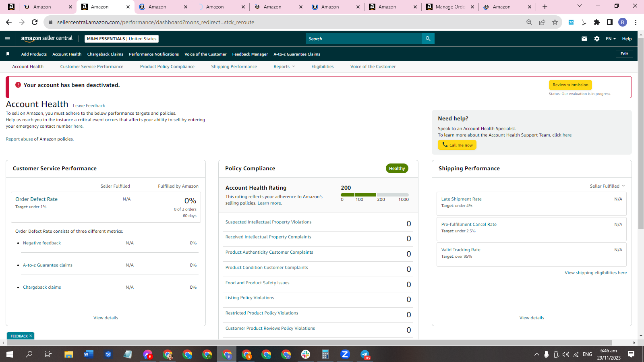Click View shipping eligibilities here link
The image size is (644, 362).
(x=596, y=273)
